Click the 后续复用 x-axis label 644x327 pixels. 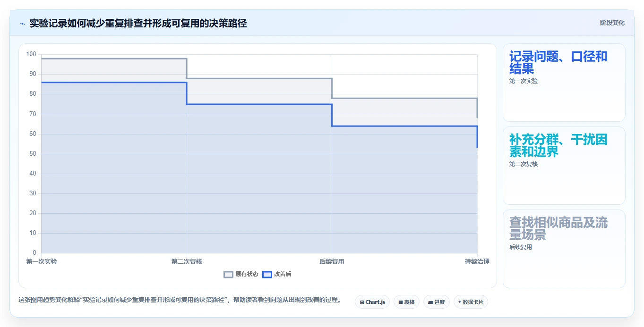click(332, 261)
